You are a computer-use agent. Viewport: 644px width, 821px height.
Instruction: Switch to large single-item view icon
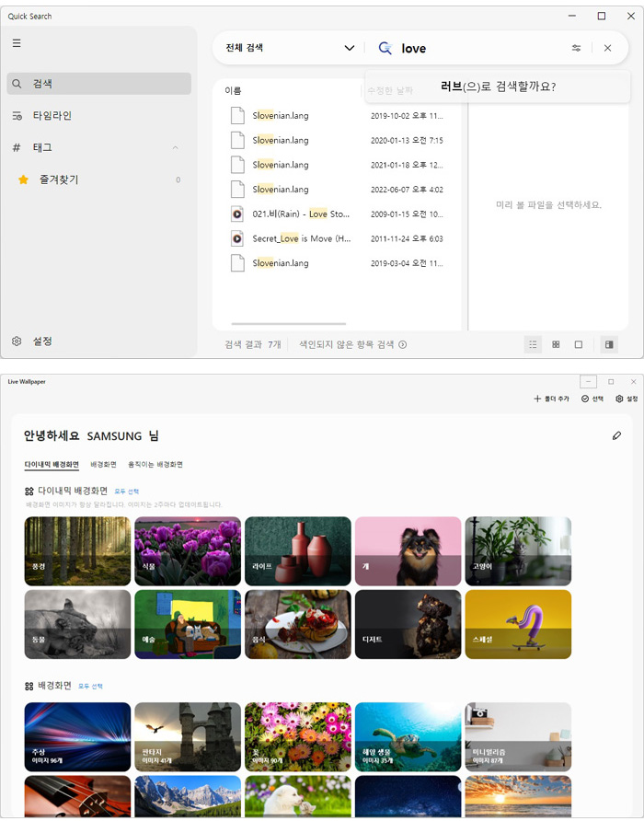[578, 344]
